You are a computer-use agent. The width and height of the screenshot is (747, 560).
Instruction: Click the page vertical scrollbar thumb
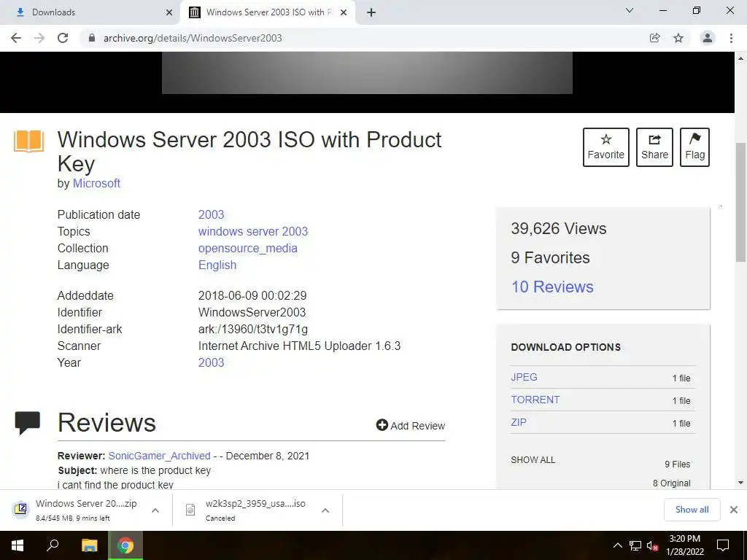click(740, 202)
